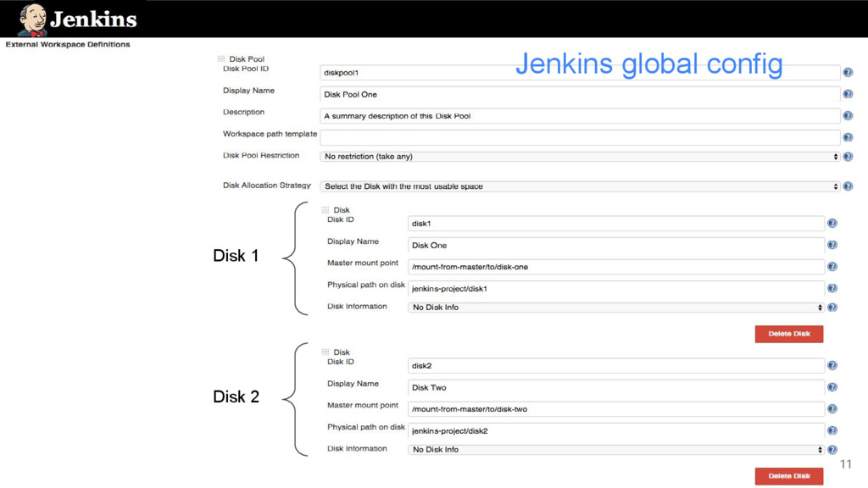Image resolution: width=868 pixels, height=488 pixels.
Task: Open help for disk2 Disk ID
Action: 832,366
